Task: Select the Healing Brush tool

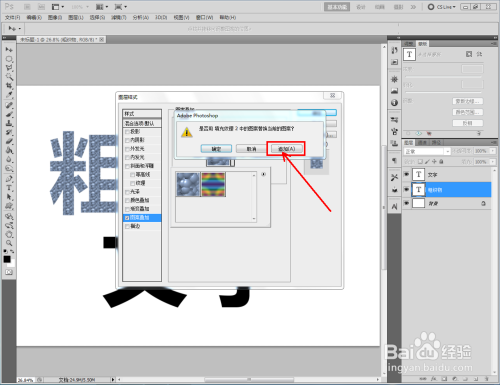Action: pyautogui.click(x=9, y=105)
